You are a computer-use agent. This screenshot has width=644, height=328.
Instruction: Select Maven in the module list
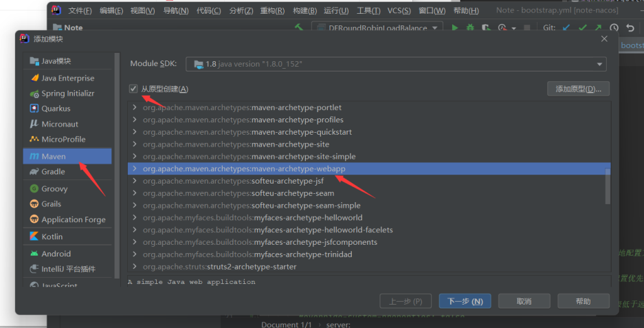click(x=67, y=156)
